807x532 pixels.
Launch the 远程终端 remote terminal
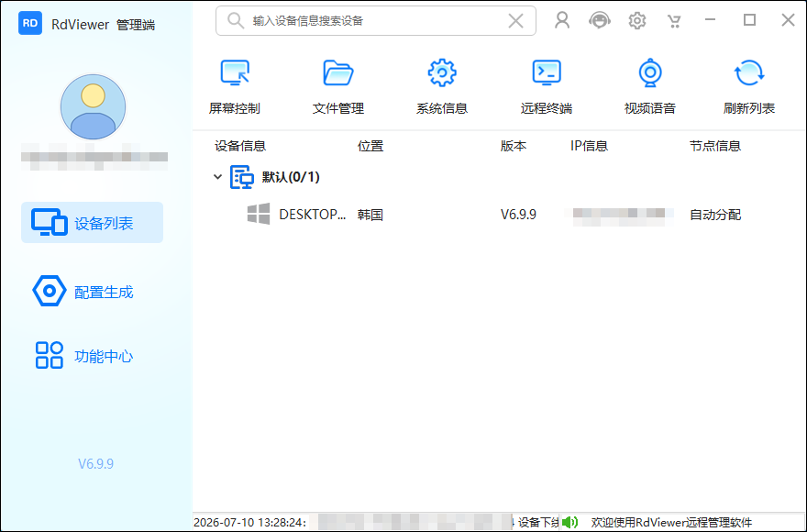[x=546, y=86]
